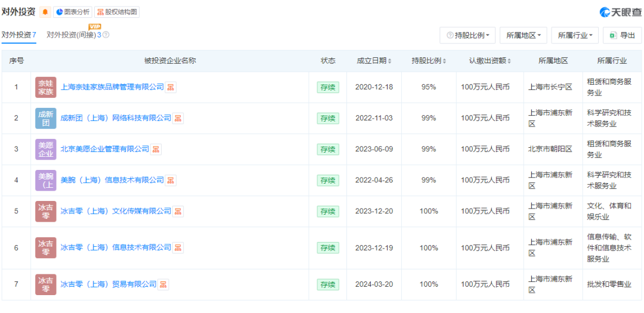Open the 所属地区 filter dropdown

(x=523, y=35)
